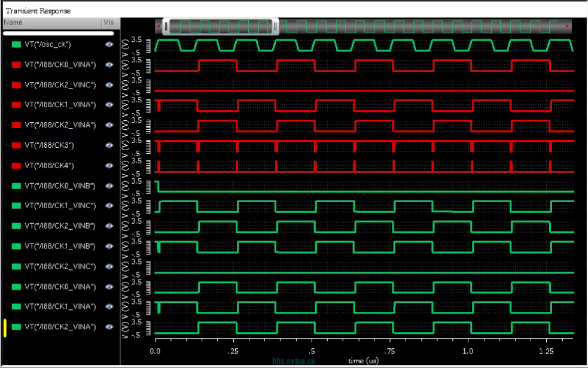This screenshot has width=588, height=368.
Task: Toggle eye icon of green CK0_VINA signal
Action: (109, 287)
